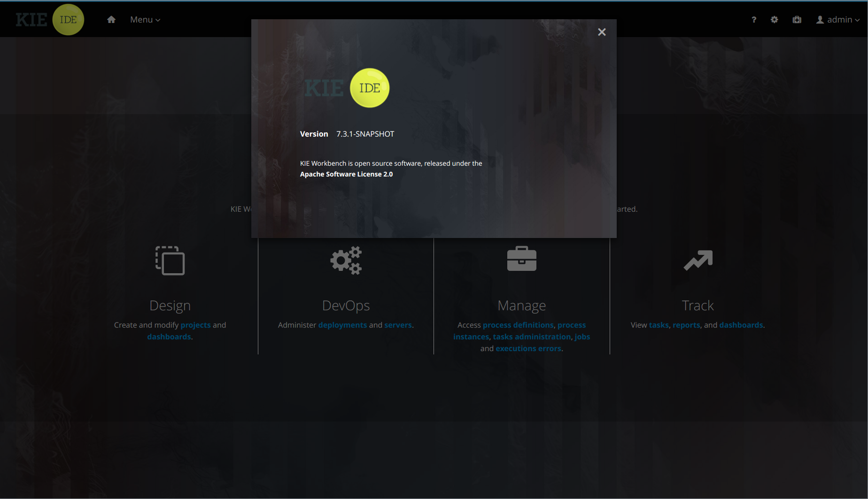Go to the servers link
Screen dimensions: 868x499
[x=398, y=325]
